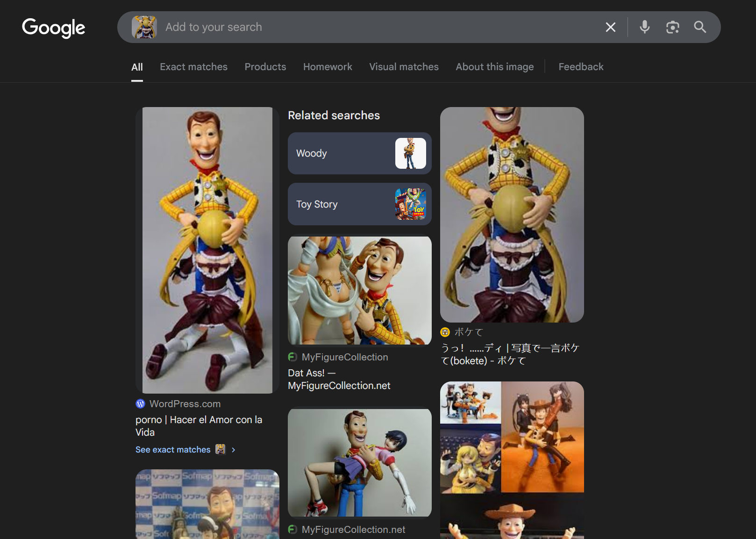The height and width of the screenshot is (539, 756).
Task: Click the bottom MyFigureCollection.net favicon
Action: [x=292, y=530]
